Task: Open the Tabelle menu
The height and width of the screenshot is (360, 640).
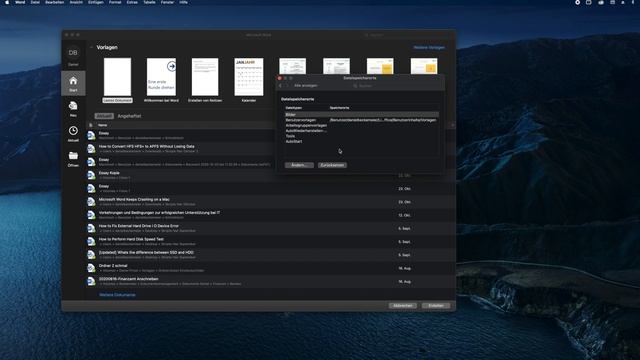Action: coord(149,2)
